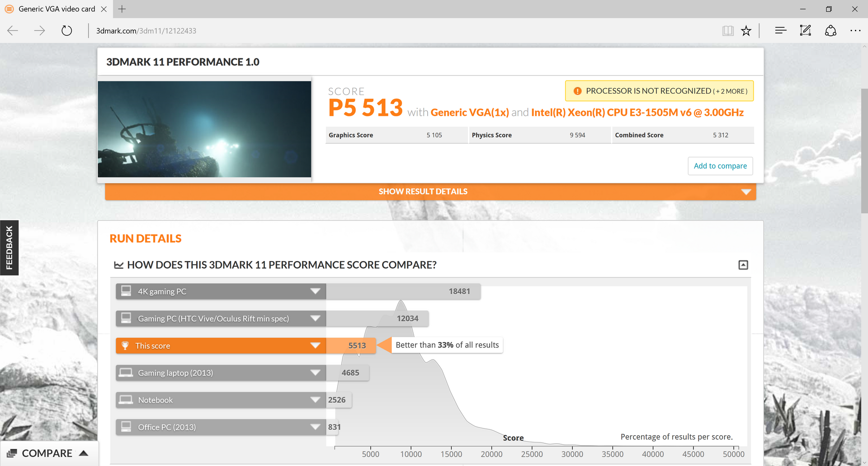Screen dimensions: 868x466
Task: Expand the This score dropdown
Action: [x=316, y=346]
